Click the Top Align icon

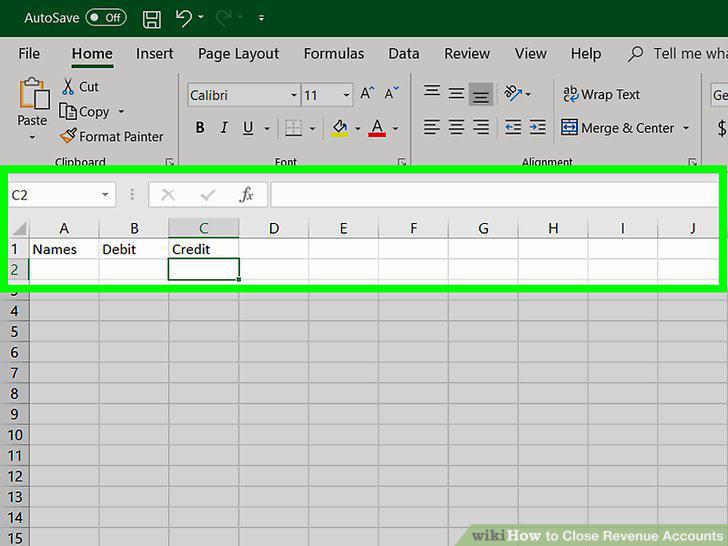(x=432, y=90)
